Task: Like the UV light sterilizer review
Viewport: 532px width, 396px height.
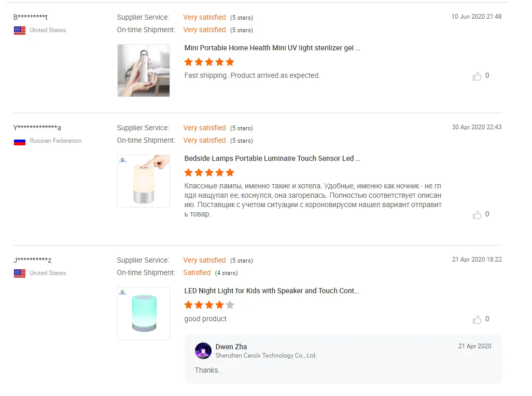Action: [x=477, y=76]
